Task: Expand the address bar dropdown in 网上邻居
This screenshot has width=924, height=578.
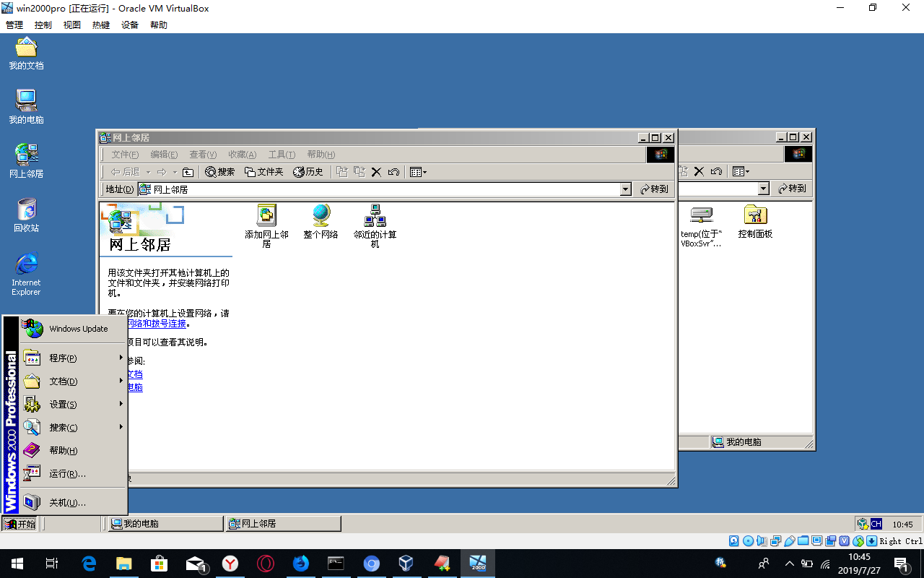Action: 626,189
